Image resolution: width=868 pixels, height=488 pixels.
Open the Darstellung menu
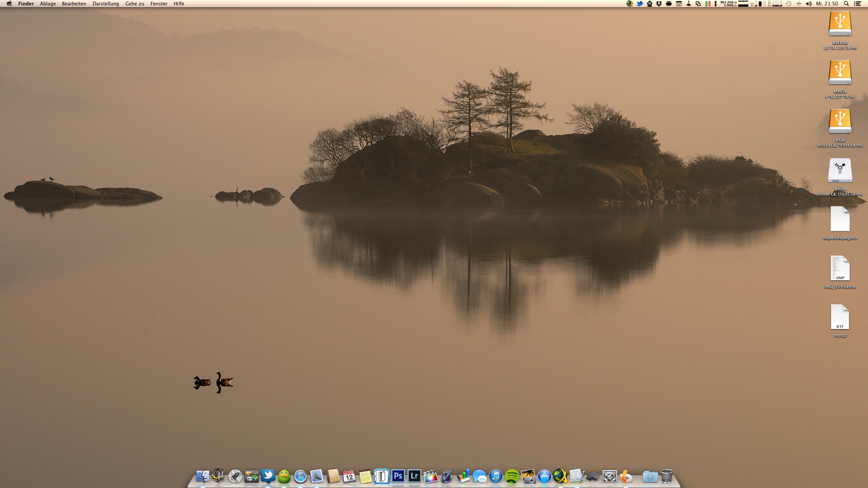[x=106, y=4]
